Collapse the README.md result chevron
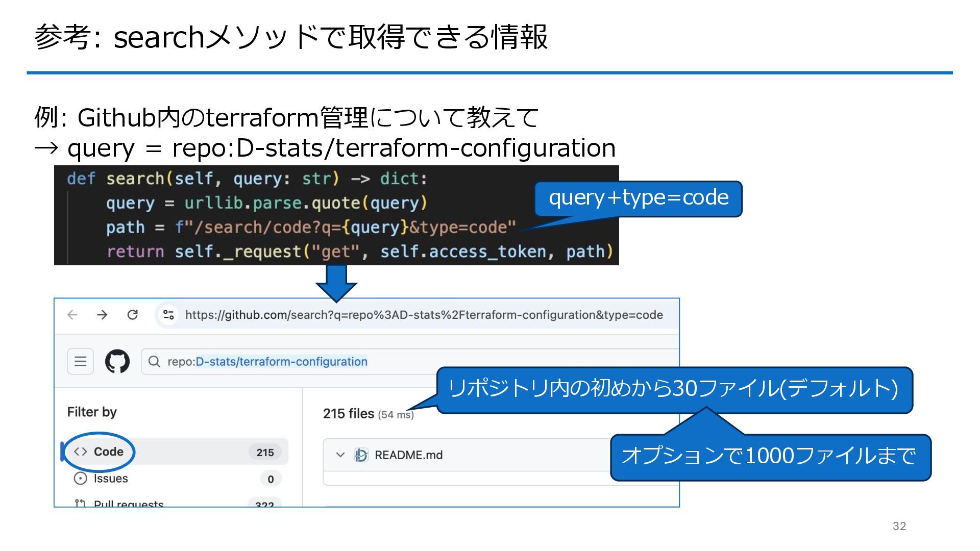This screenshot has width=980, height=551. pos(340,455)
